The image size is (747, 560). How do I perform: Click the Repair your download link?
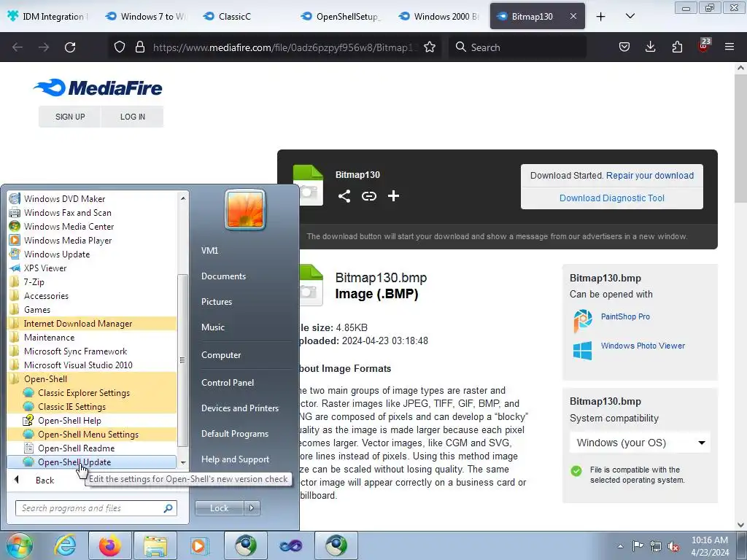click(x=650, y=175)
